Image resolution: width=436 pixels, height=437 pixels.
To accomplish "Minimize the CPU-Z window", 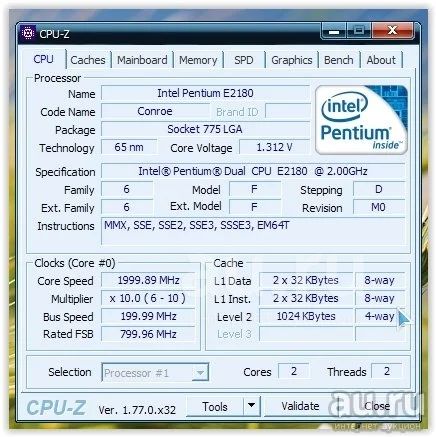I will [x=334, y=31].
